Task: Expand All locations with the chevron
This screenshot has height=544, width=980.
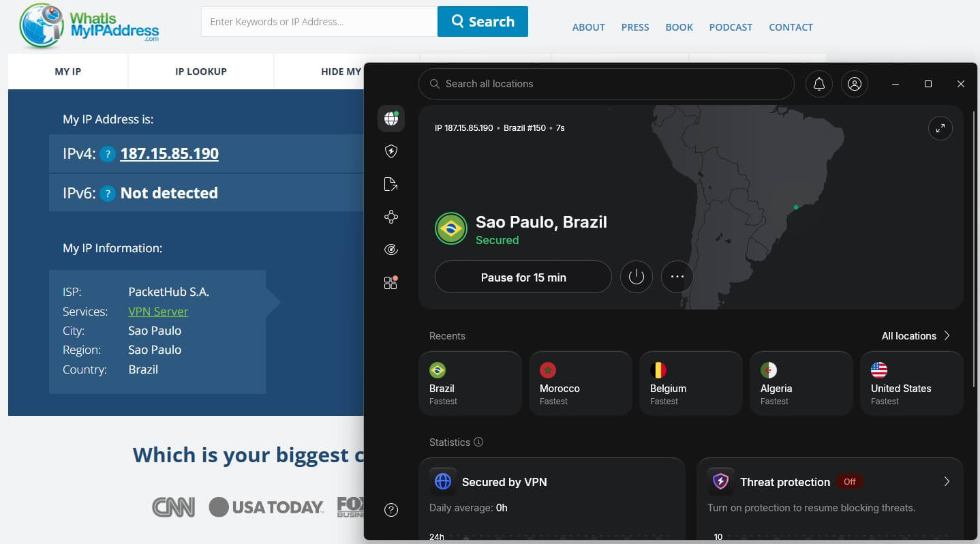Action: tap(947, 335)
